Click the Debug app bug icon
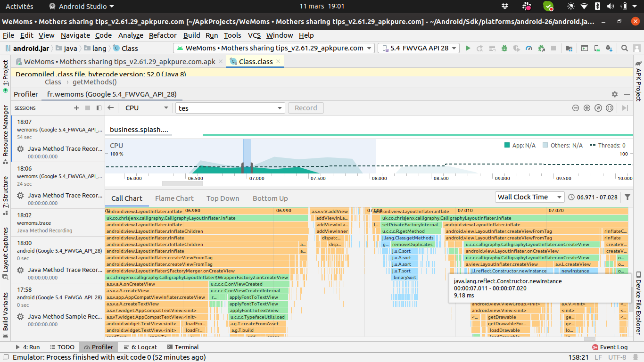Viewport: 644px width, 362px height. [504, 48]
